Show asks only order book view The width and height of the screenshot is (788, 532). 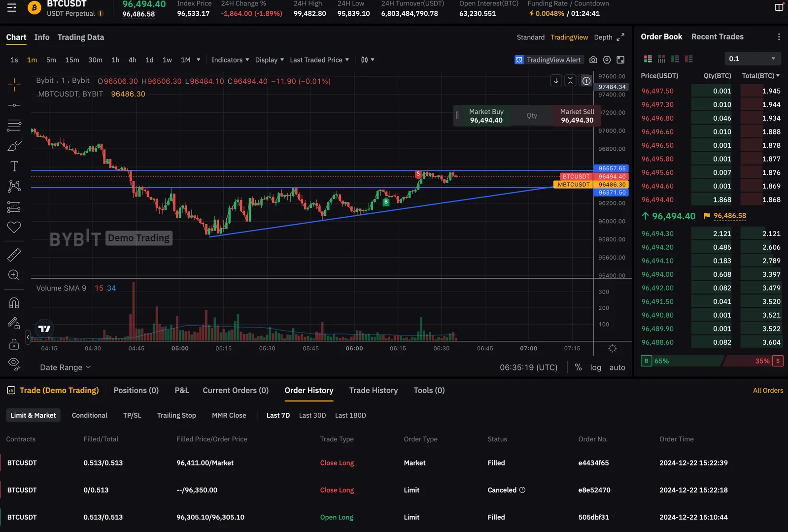(x=689, y=59)
